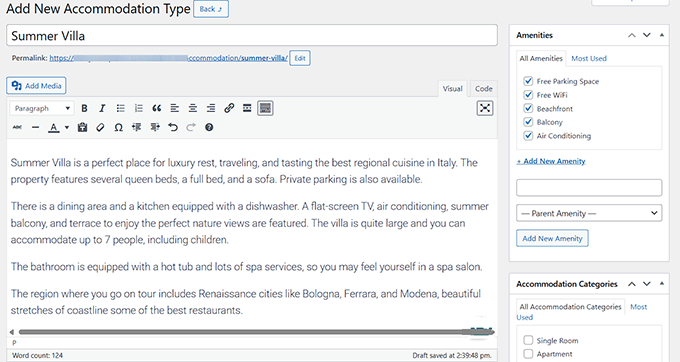Image resolution: width=680 pixels, height=362 pixels.
Task: Click the Draft saved at 2:39:48 pm text
Action: [452, 355]
